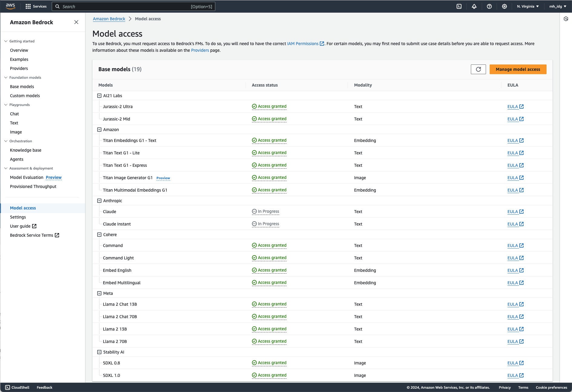Click Access granted status for Embed English
Screen dimensions: 572x392
[x=269, y=270]
